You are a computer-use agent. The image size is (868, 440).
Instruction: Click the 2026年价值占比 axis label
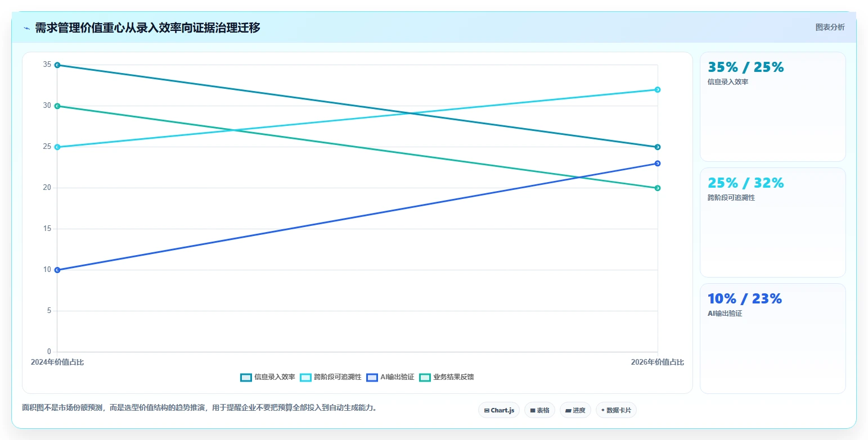coord(658,362)
